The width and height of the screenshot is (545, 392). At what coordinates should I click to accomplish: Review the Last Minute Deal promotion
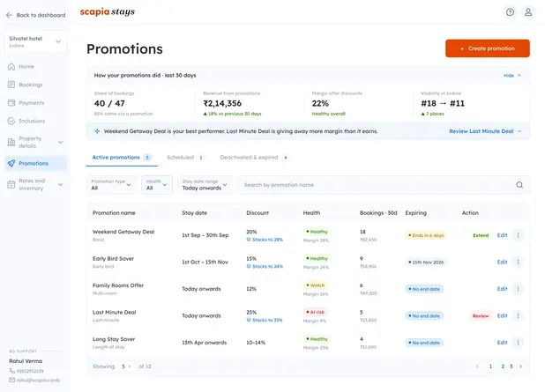pos(481,315)
